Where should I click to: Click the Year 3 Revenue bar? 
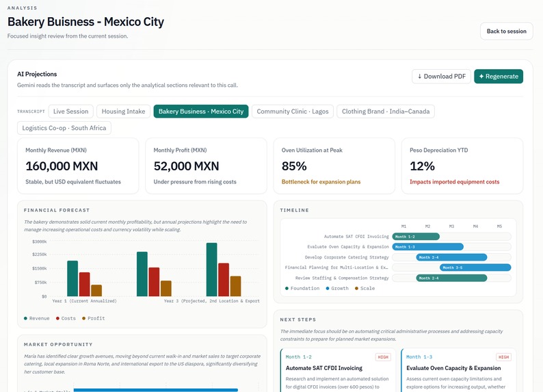211,270
